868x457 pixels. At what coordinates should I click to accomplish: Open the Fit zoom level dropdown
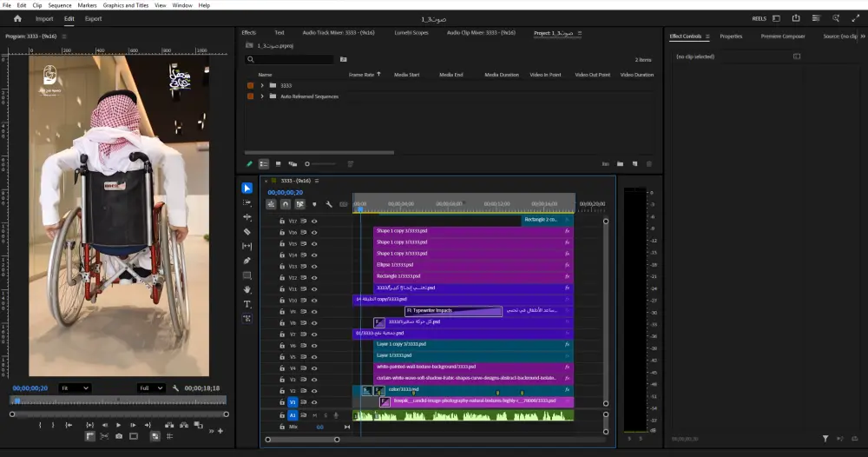75,388
